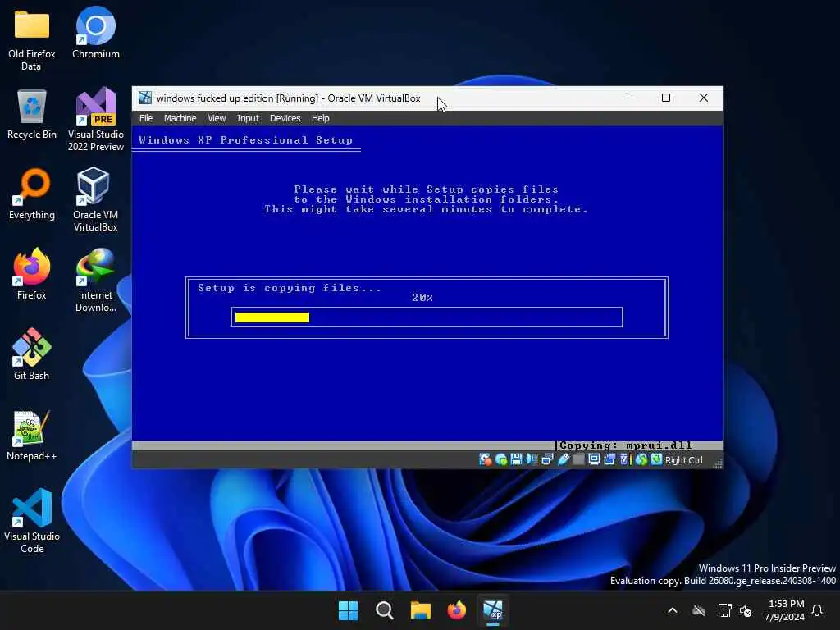
Task: Select Visual Studio 2022 Preview shortcut
Action: tap(96, 120)
